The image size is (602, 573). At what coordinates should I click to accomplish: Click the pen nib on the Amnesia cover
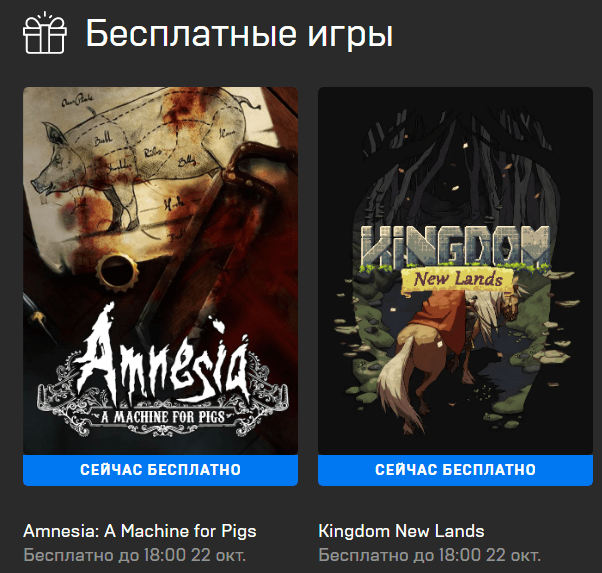tap(40, 319)
